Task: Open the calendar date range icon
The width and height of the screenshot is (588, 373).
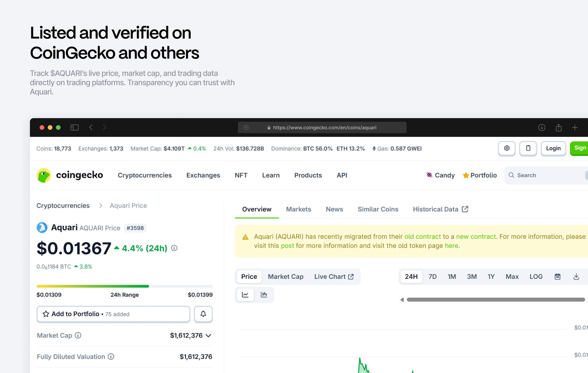Action: tap(557, 276)
